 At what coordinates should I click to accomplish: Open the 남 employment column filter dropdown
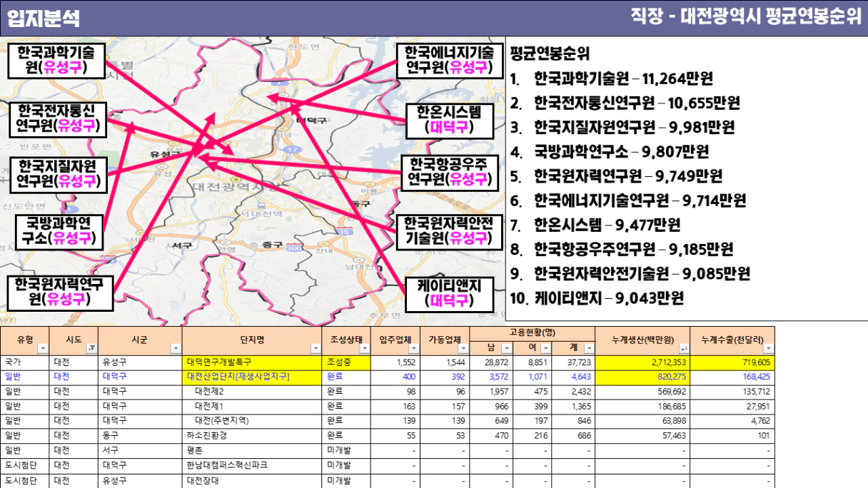506,348
